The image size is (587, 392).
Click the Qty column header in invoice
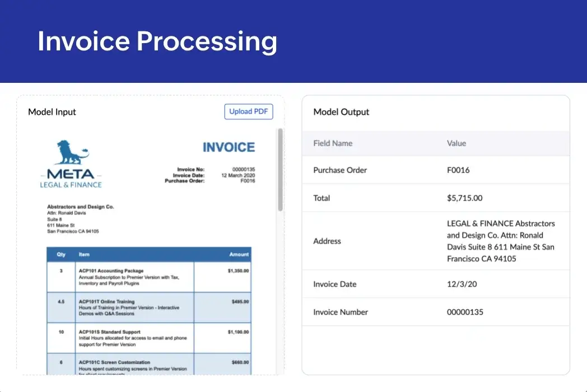tap(61, 254)
